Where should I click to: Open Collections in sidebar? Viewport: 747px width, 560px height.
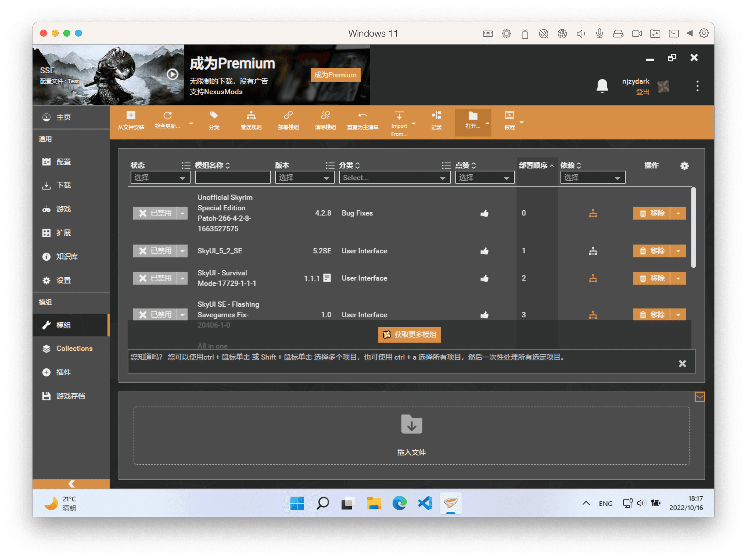point(71,349)
